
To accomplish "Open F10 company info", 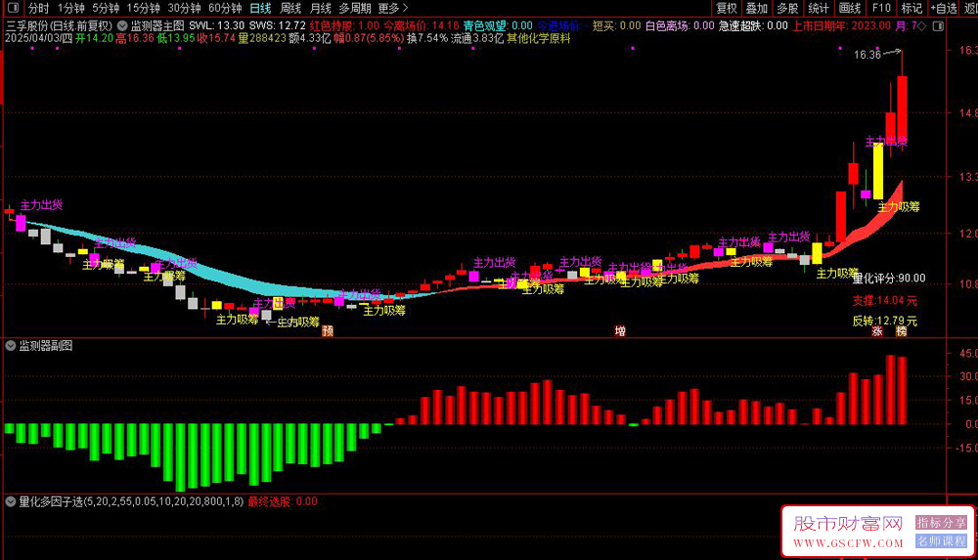I will point(881,8).
